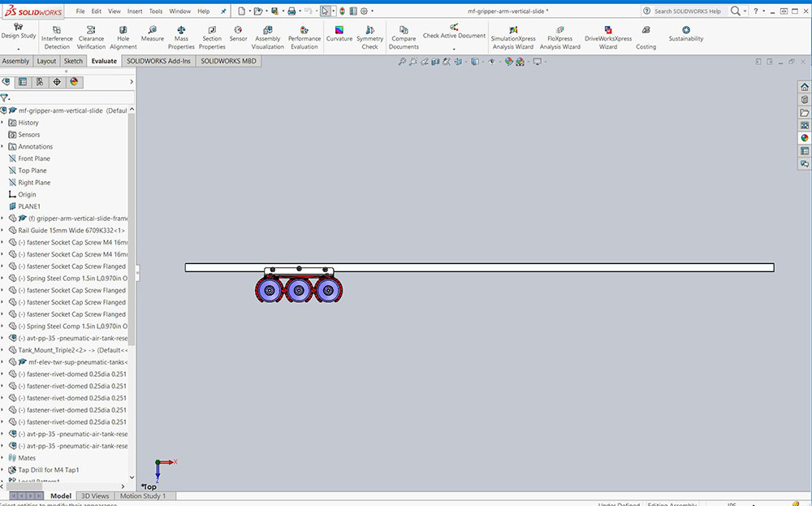The height and width of the screenshot is (506, 812).
Task: Click the Search SOLIDWORKS Help field
Action: pos(687,11)
